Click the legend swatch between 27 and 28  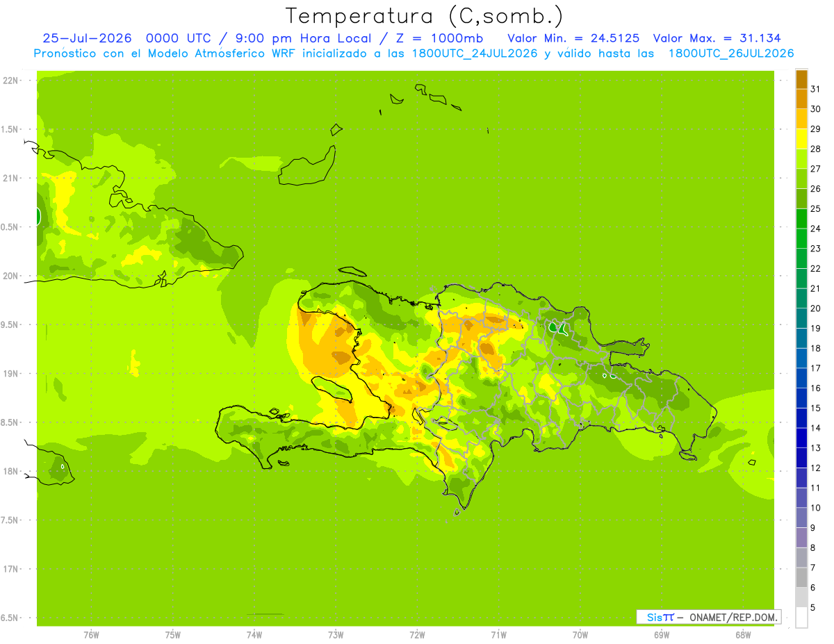801,159
